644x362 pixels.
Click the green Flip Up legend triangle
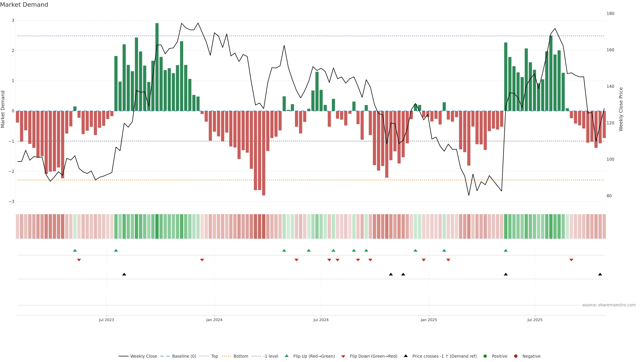(286, 356)
